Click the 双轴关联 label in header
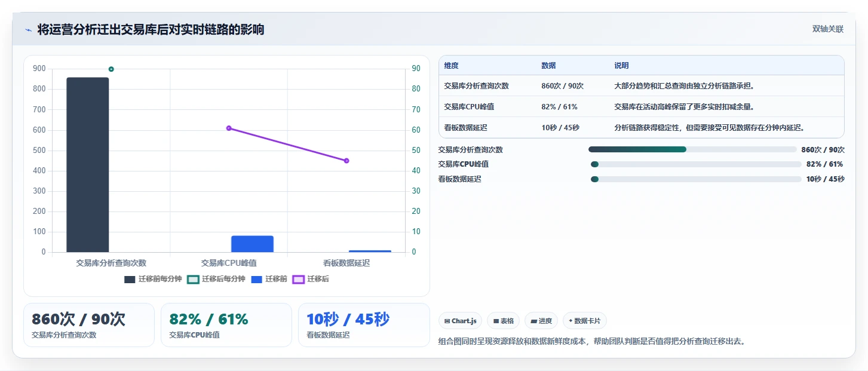Screen dimensions: 868x371 pyautogui.click(x=827, y=29)
